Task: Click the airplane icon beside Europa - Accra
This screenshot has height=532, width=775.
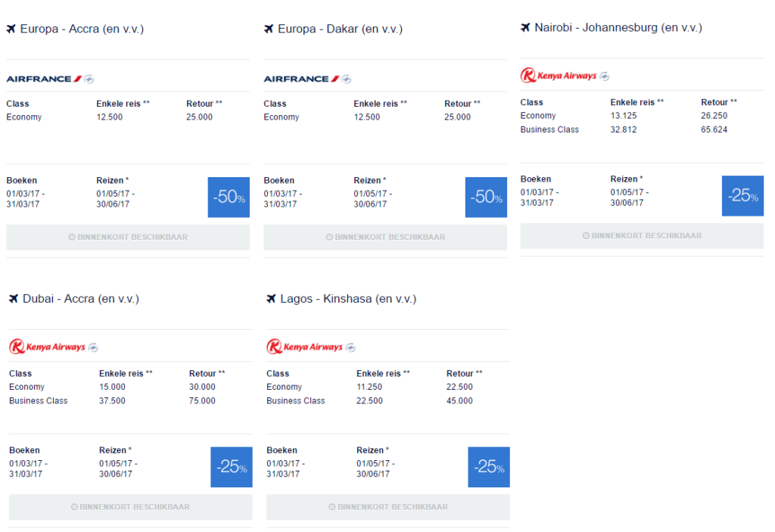Action: [11, 30]
